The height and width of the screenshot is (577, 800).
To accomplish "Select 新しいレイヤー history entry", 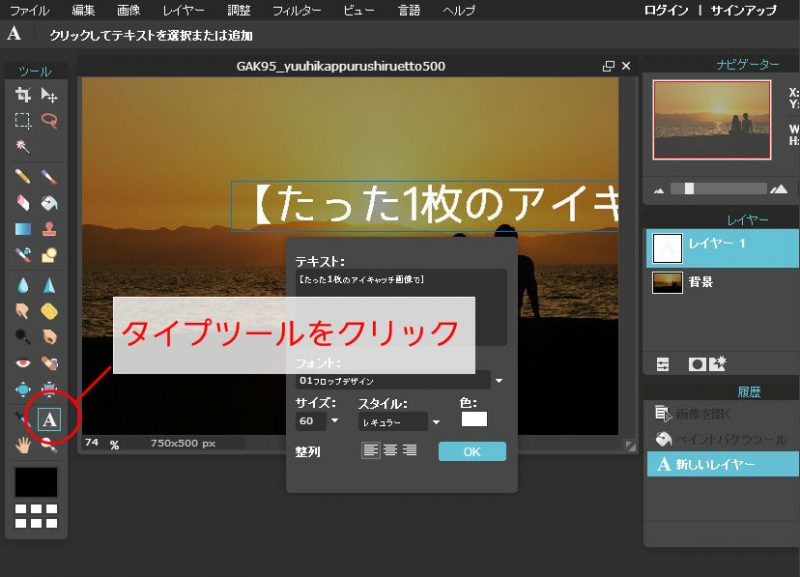I will [723, 464].
